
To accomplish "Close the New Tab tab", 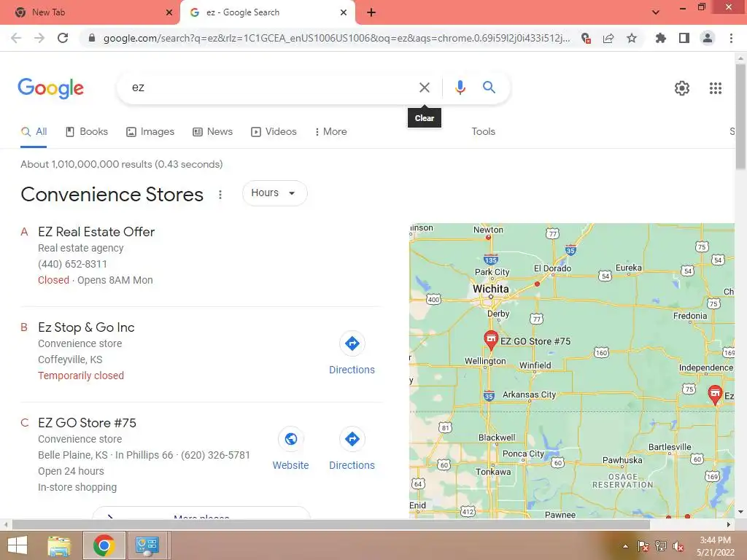I will coord(169,12).
